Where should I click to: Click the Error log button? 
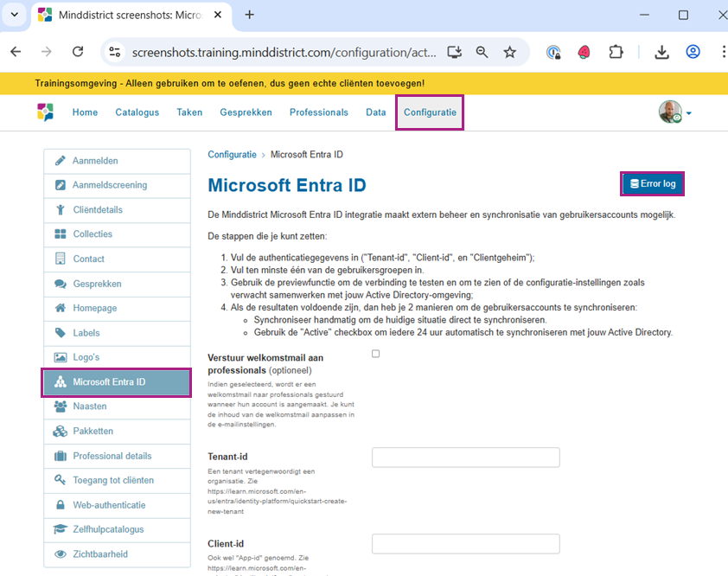(x=652, y=184)
